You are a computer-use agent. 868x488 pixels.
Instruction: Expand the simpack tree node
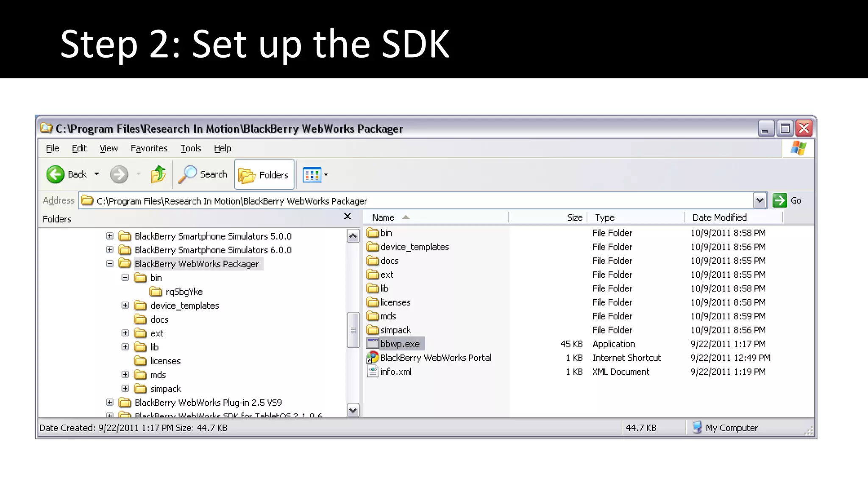point(125,388)
